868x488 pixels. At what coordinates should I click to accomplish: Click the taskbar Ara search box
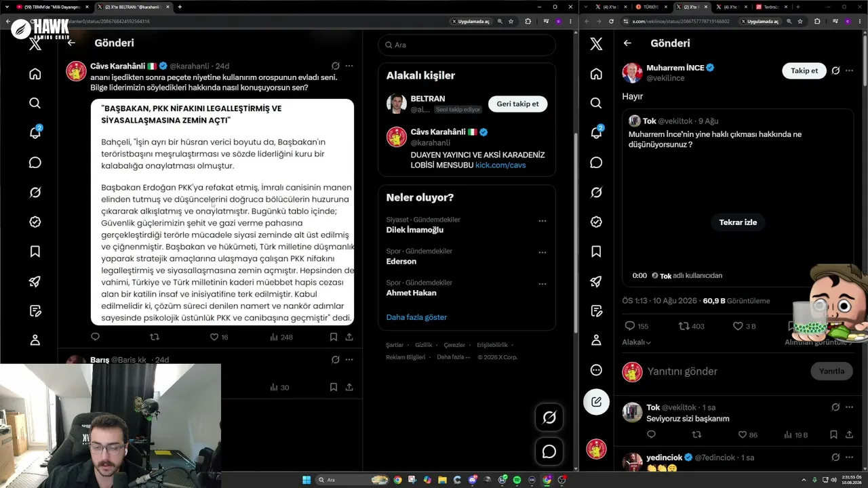[x=353, y=480]
